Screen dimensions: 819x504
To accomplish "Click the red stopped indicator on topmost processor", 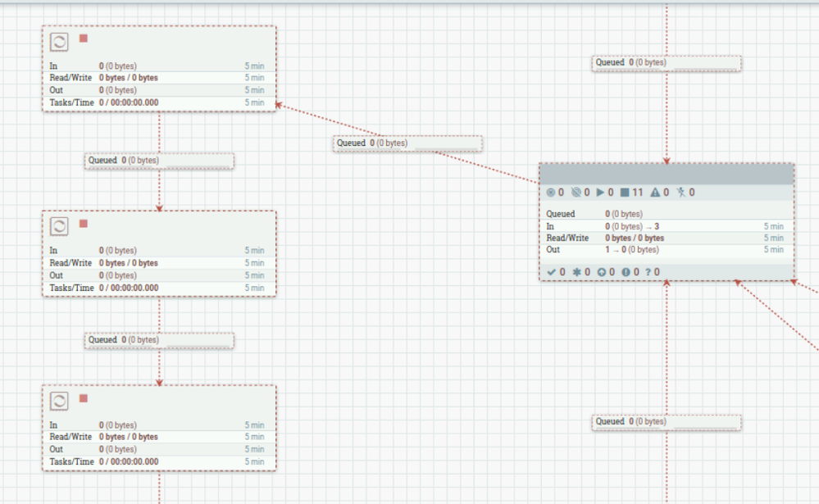I will (x=84, y=39).
